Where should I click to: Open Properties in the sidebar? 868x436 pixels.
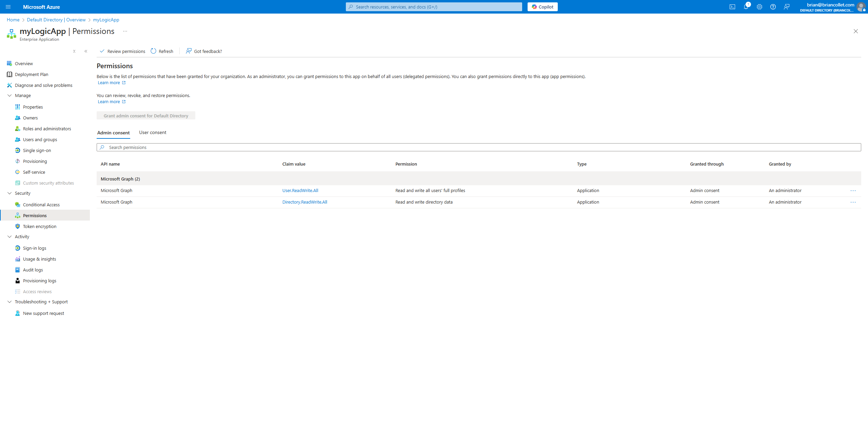33,107
